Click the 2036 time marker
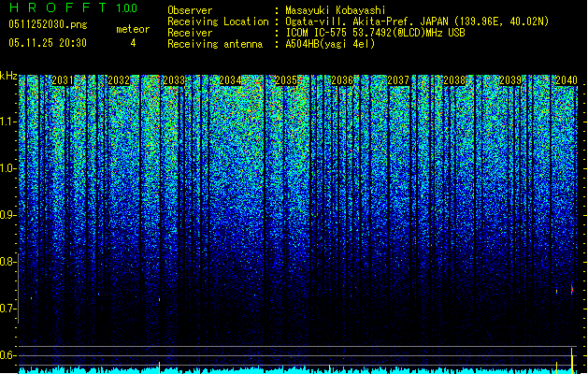Image resolution: width=588 pixels, height=374 pixels. [x=342, y=80]
